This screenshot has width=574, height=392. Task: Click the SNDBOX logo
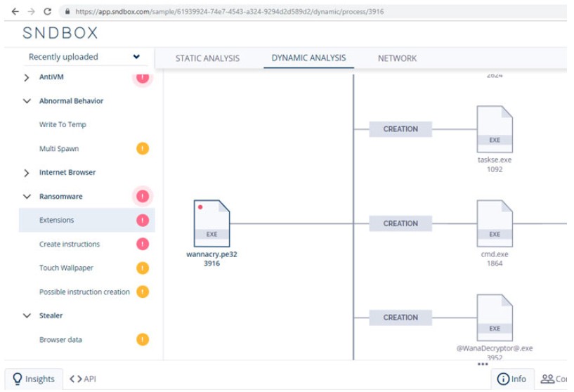pos(60,33)
